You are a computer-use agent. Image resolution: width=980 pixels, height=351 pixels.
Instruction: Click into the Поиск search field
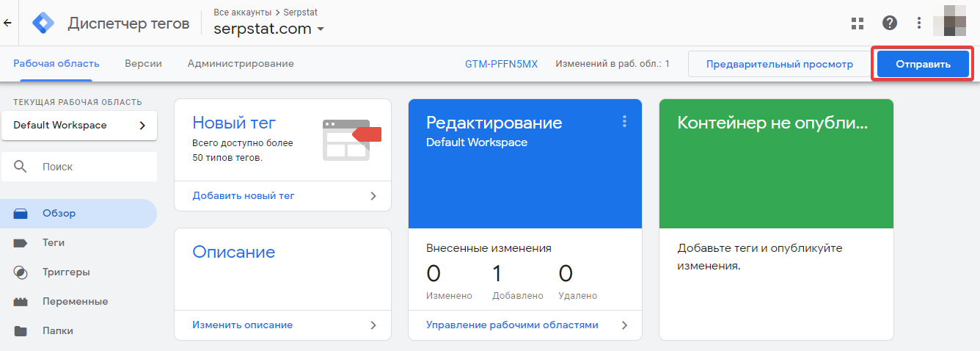click(79, 167)
